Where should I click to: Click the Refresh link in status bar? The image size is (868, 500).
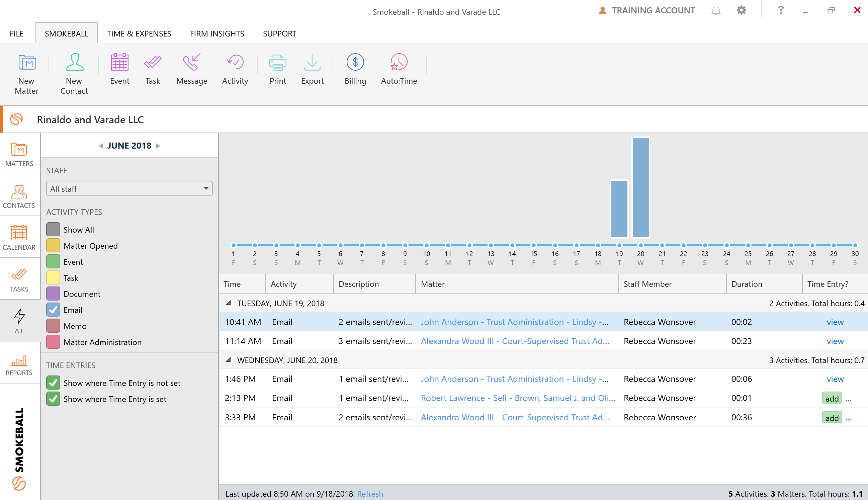click(370, 494)
